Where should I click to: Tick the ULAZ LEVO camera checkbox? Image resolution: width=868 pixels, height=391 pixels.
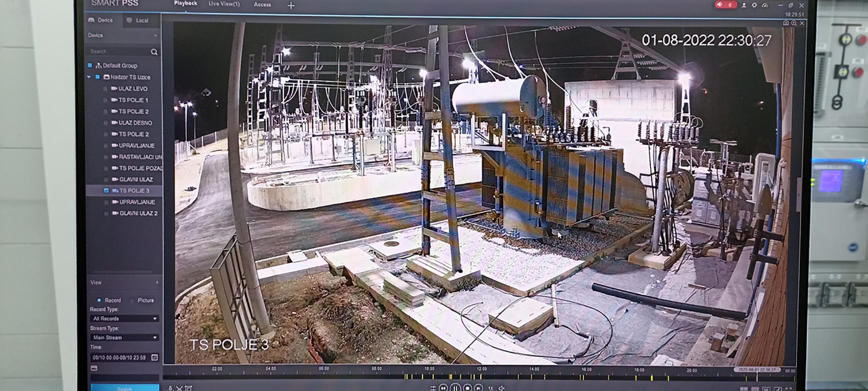coord(105,89)
